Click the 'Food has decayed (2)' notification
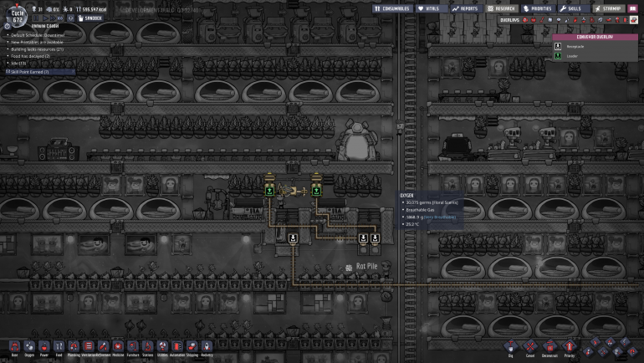This screenshot has height=363, width=644. click(x=30, y=56)
